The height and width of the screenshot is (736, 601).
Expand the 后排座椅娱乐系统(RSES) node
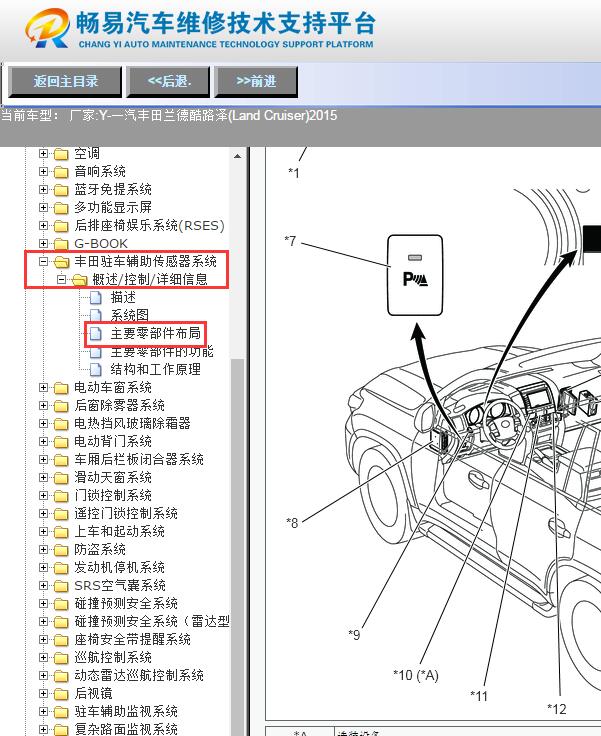(x=43, y=225)
